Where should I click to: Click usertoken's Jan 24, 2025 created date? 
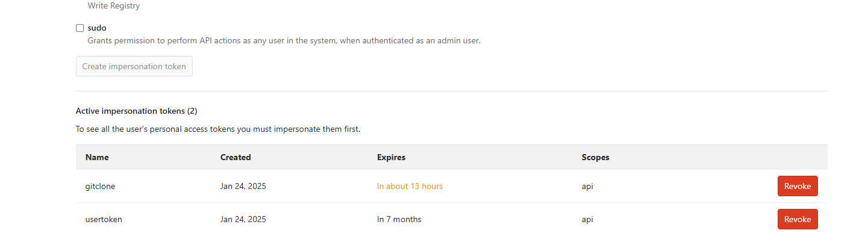pos(243,219)
